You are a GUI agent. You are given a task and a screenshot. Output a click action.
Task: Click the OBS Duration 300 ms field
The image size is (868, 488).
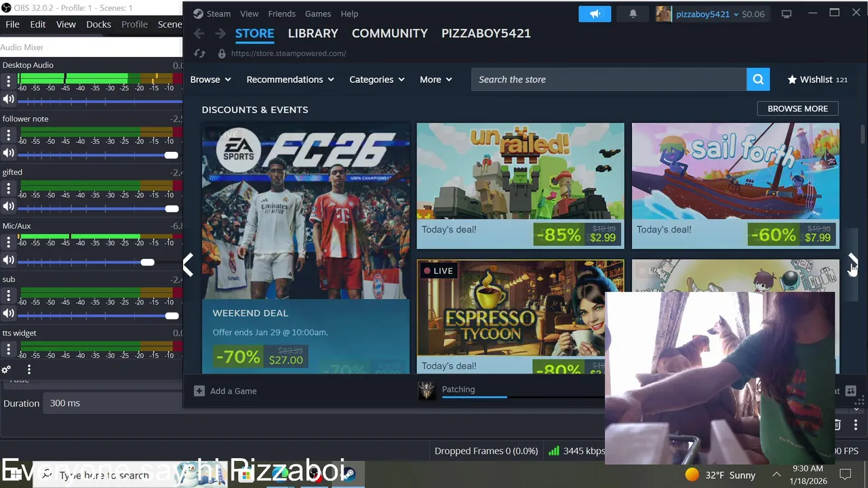pyautogui.click(x=114, y=403)
